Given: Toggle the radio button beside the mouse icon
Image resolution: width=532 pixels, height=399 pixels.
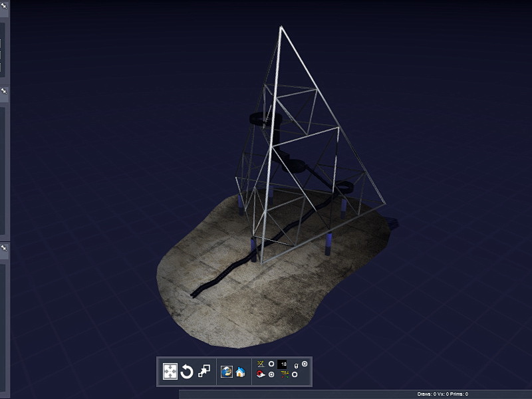Looking at the screenshot, I should [305, 364].
